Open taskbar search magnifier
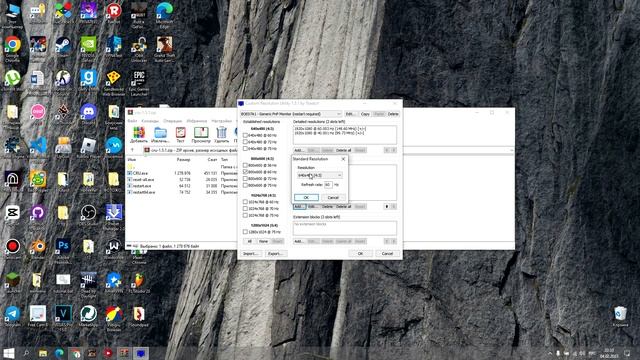This screenshot has width=640, height=360. pos(26,353)
